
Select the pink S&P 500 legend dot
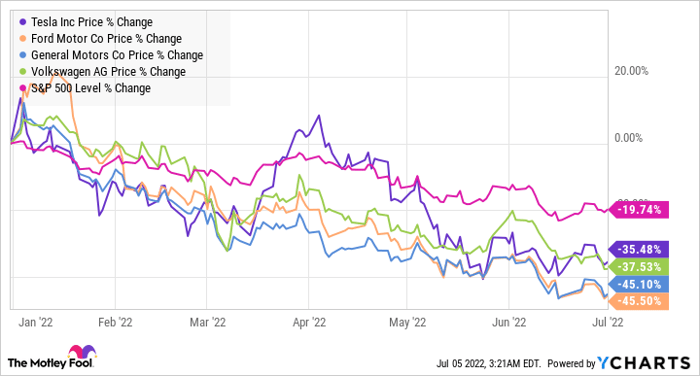click(23, 88)
